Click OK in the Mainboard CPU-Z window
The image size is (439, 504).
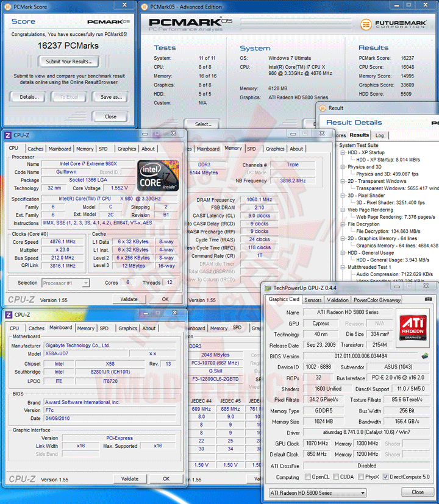tap(166, 478)
